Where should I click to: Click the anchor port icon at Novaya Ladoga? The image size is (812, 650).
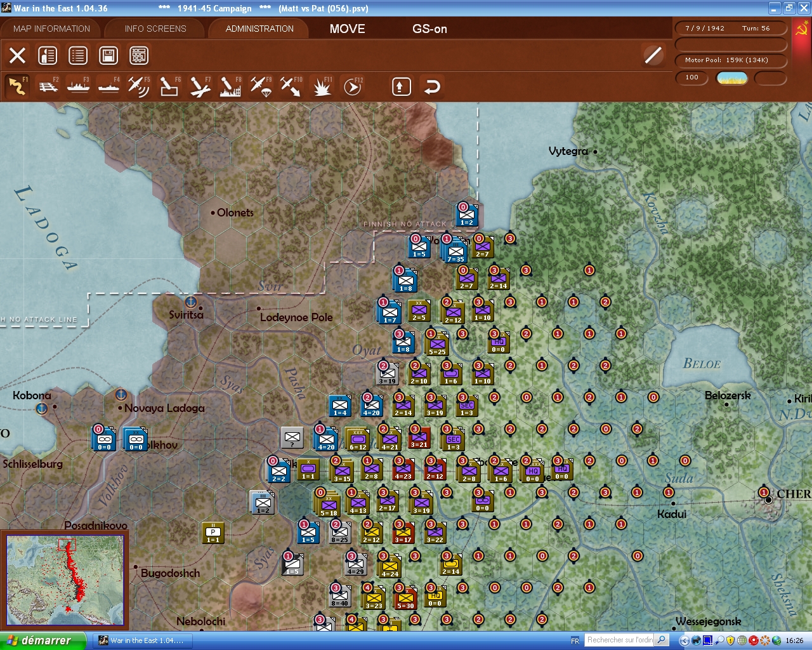coord(121,394)
